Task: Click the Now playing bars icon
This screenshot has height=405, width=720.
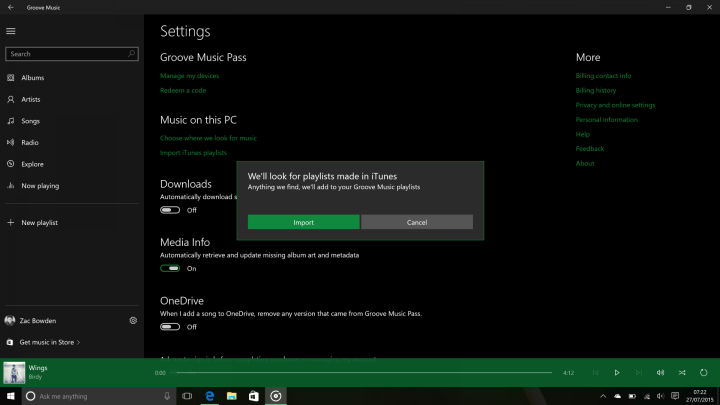Action: tap(11, 186)
